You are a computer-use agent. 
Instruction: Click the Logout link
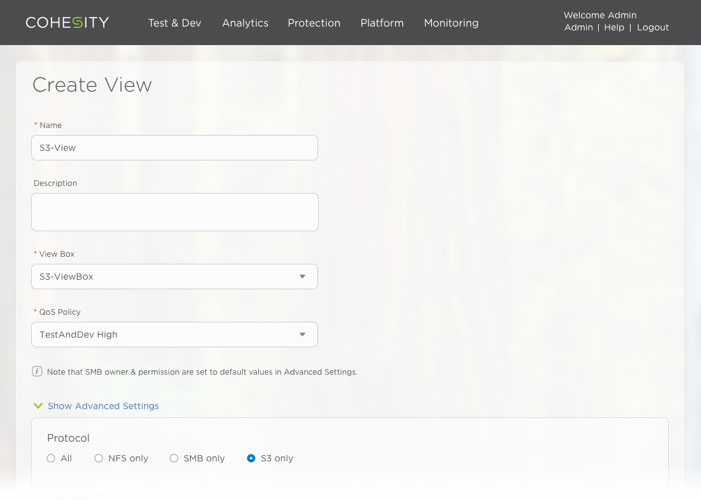pyautogui.click(x=652, y=28)
